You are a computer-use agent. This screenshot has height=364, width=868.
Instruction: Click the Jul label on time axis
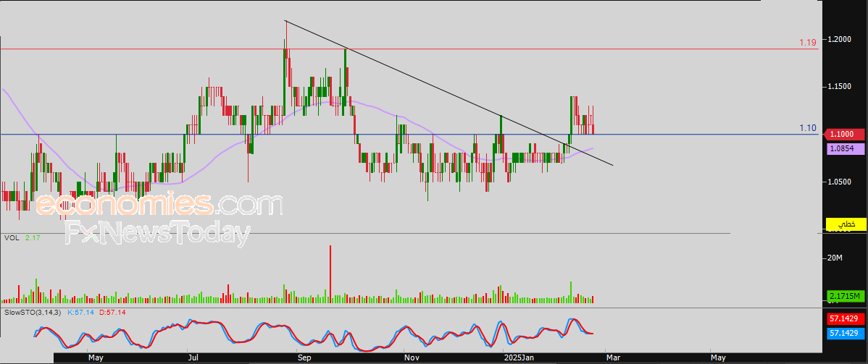(193, 358)
